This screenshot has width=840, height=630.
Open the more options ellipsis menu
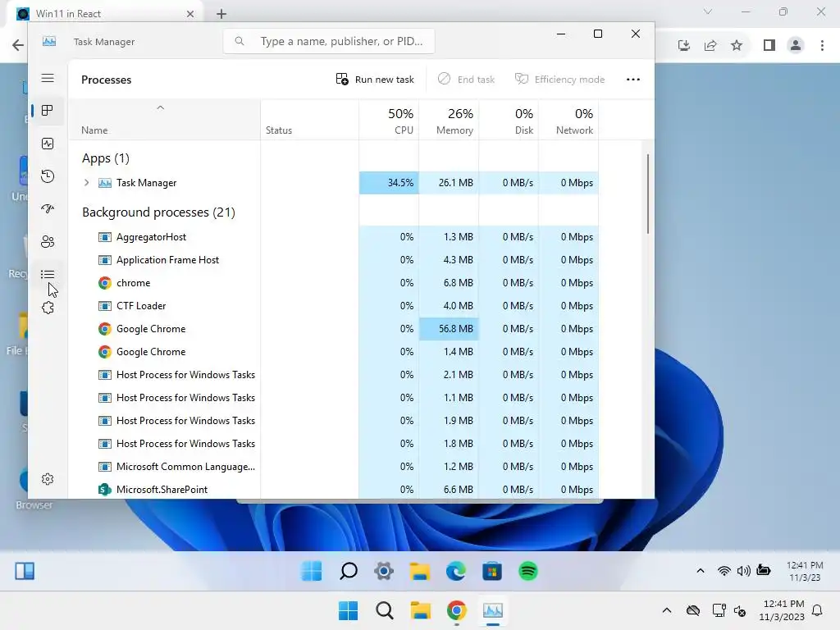(x=633, y=80)
